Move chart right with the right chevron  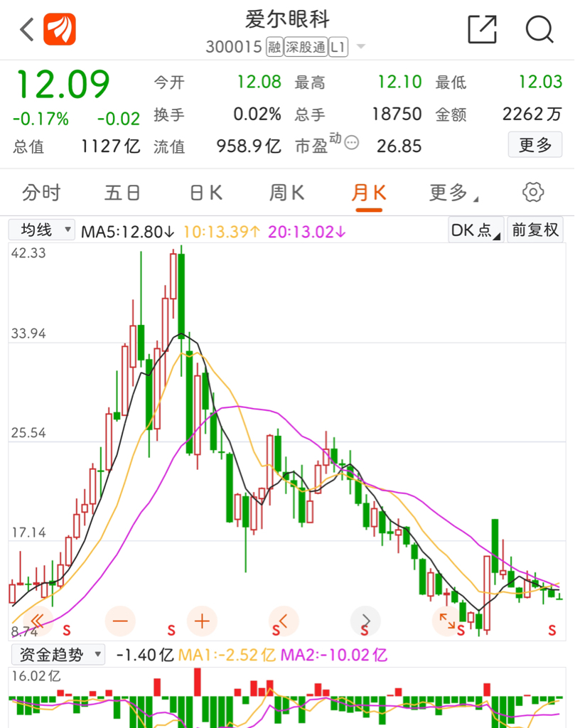click(x=366, y=621)
